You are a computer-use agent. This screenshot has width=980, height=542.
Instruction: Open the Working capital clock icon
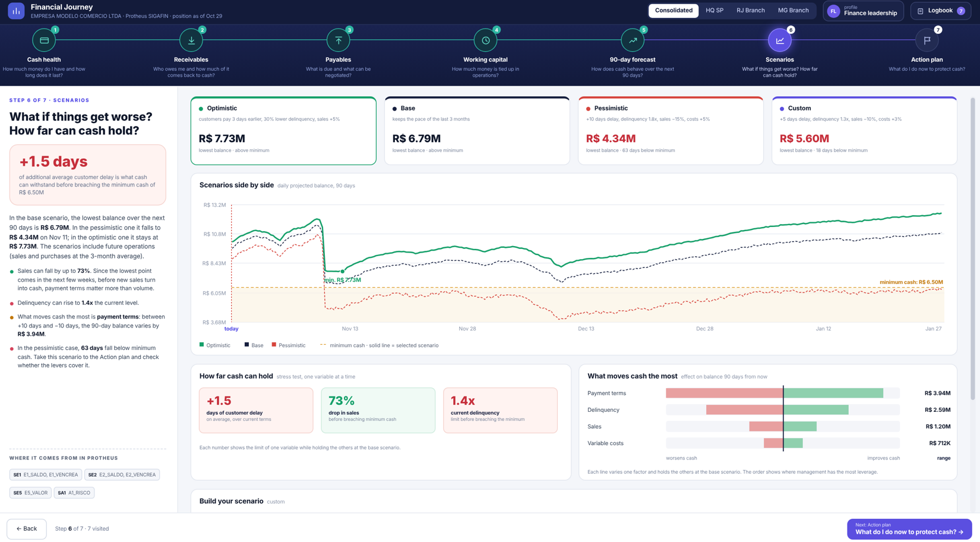click(485, 40)
